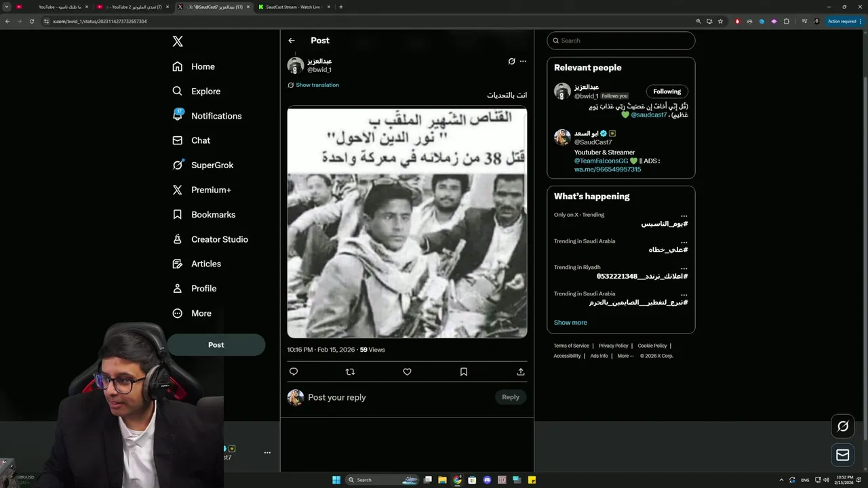Screen dimensions: 868x488
Task: Click the X Search box
Action: click(621, 41)
